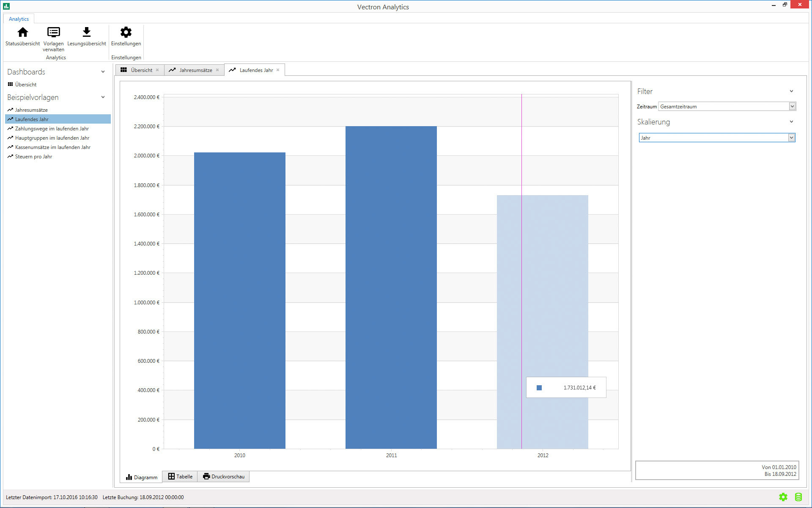Open the Skalierung Jahr dropdown
This screenshot has width=812, height=508.
(791, 138)
